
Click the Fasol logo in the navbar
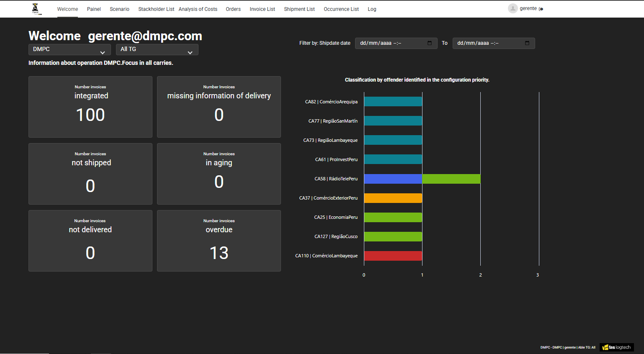pyautogui.click(x=36, y=8)
